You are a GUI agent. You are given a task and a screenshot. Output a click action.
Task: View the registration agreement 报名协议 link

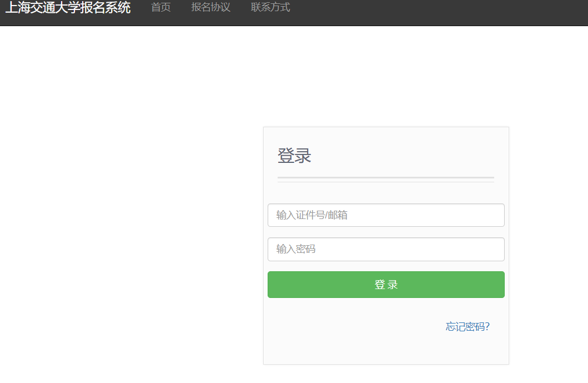[x=210, y=8]
